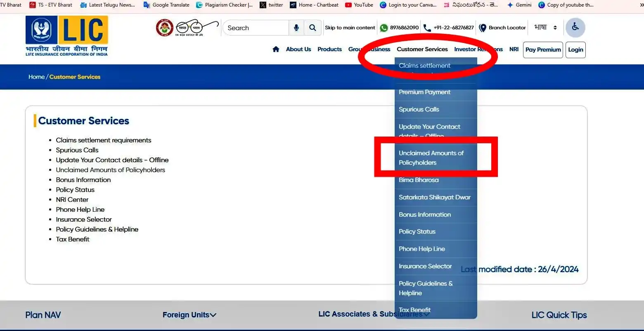Viewport: 644px width, 331px height.
Task: Click the microphone voice search icon
Action: pos(296,28)
